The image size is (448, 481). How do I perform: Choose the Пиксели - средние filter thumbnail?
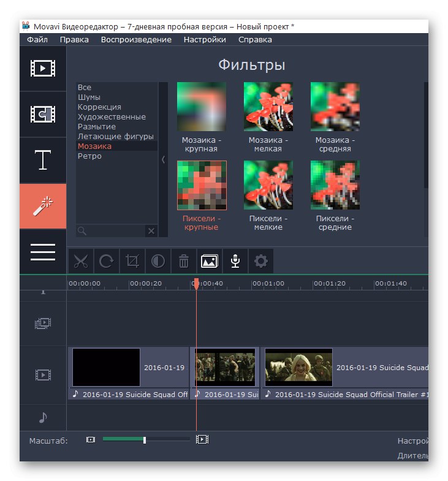(335, 185)
